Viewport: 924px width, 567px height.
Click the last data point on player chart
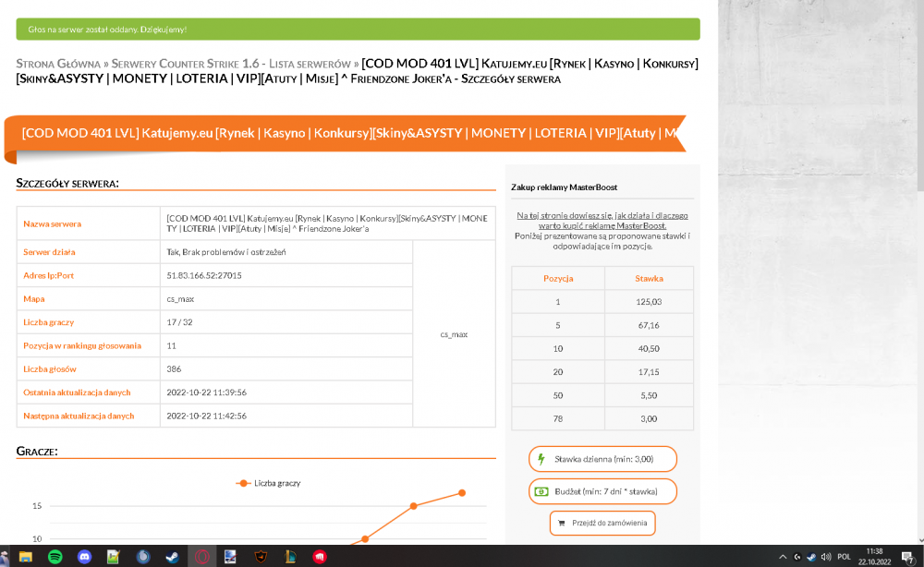(462, 493)
